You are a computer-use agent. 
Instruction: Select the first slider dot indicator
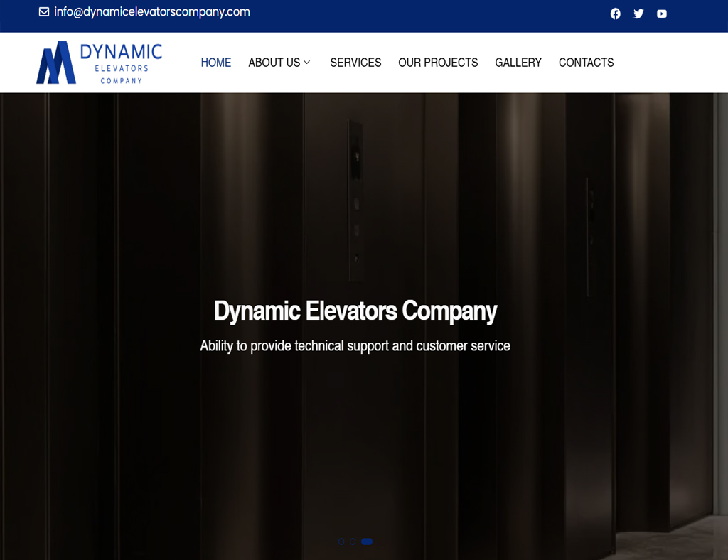(x=341, y=542)
